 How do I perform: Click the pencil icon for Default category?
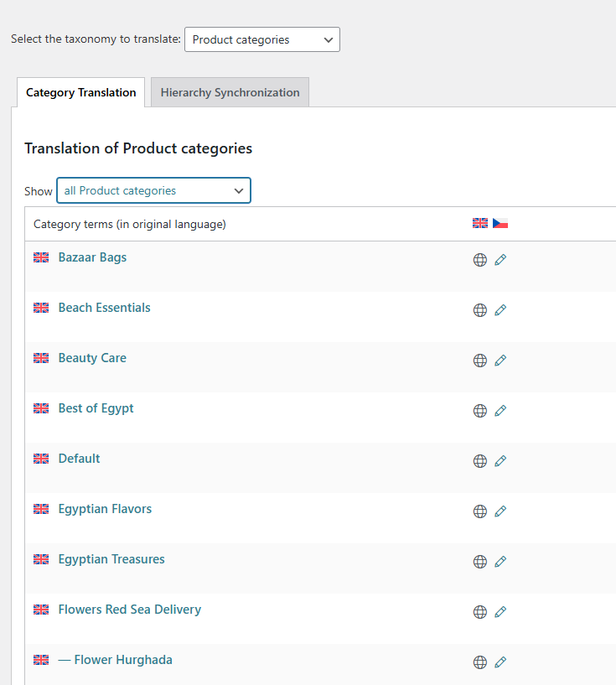pyautogui.click(x=500, y=461)
